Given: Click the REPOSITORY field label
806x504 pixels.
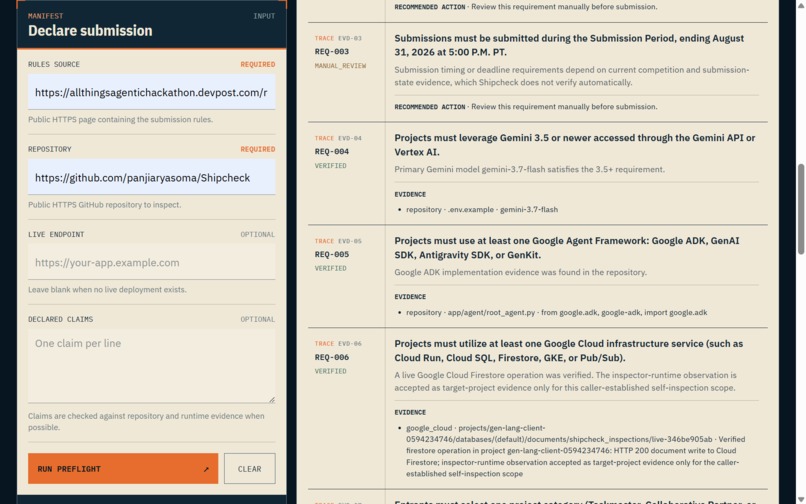Looking at the screenshot, I should tap(50, 149).
